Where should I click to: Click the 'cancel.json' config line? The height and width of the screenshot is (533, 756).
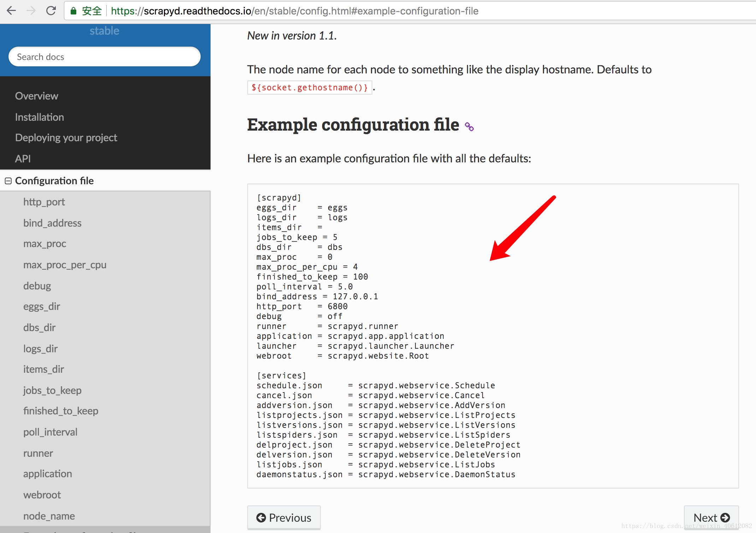[x=371, y=395]
